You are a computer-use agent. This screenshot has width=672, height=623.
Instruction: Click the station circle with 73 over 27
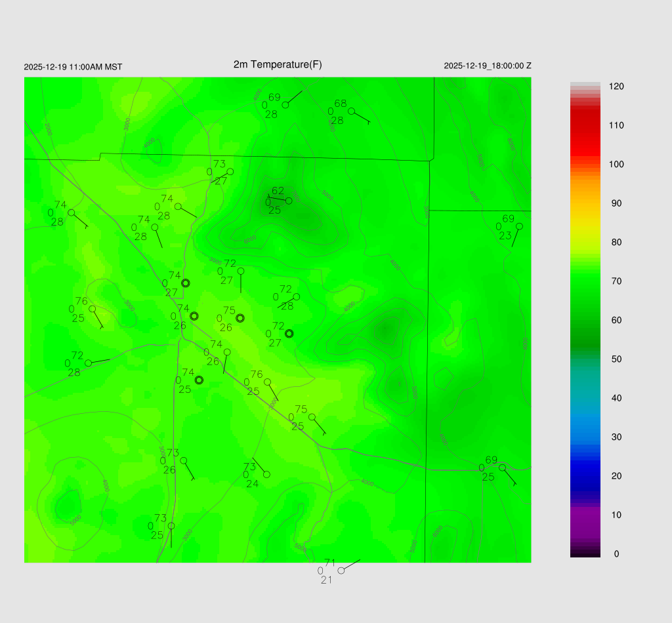(230, 172)
